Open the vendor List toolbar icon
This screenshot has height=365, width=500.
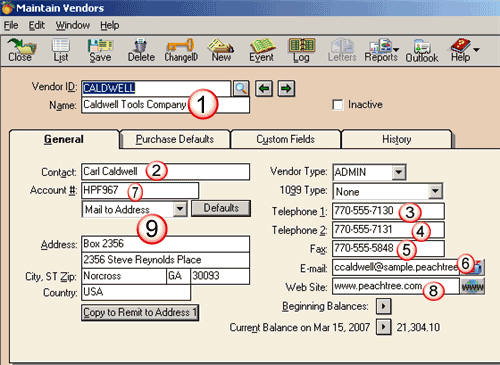61,50
